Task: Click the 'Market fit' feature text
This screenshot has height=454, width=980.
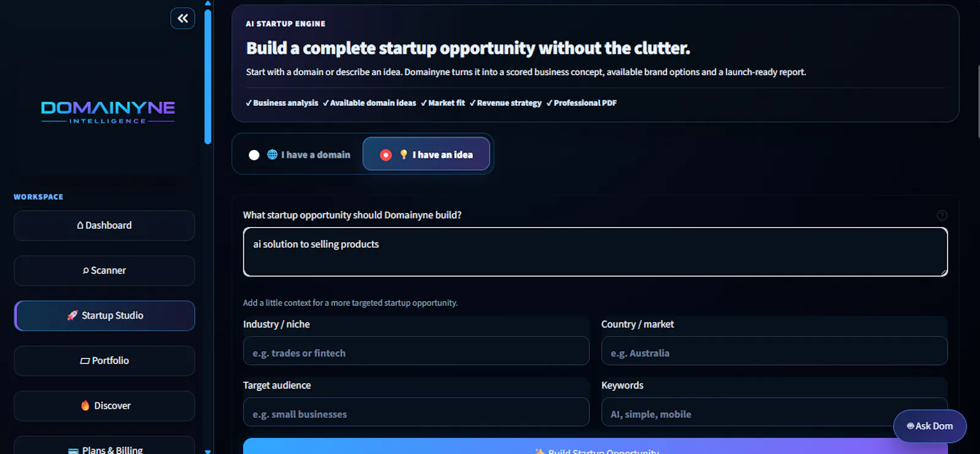Action: click(447, 103)
